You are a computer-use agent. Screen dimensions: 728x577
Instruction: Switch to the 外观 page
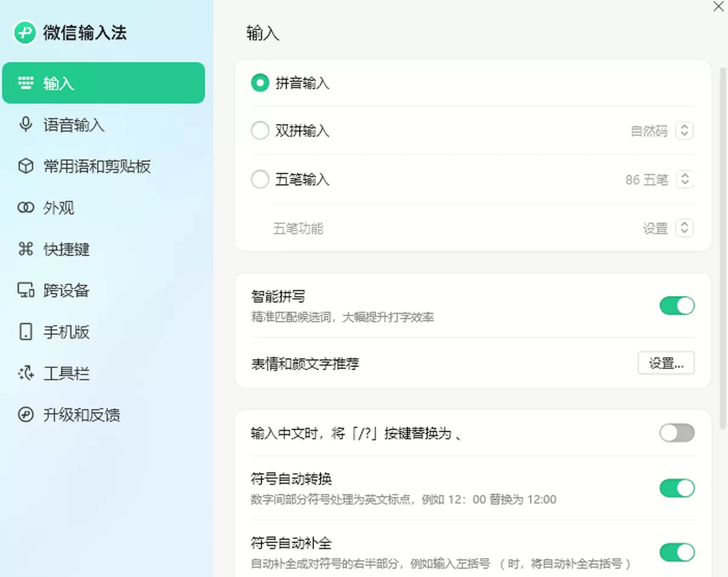point(103,208)
